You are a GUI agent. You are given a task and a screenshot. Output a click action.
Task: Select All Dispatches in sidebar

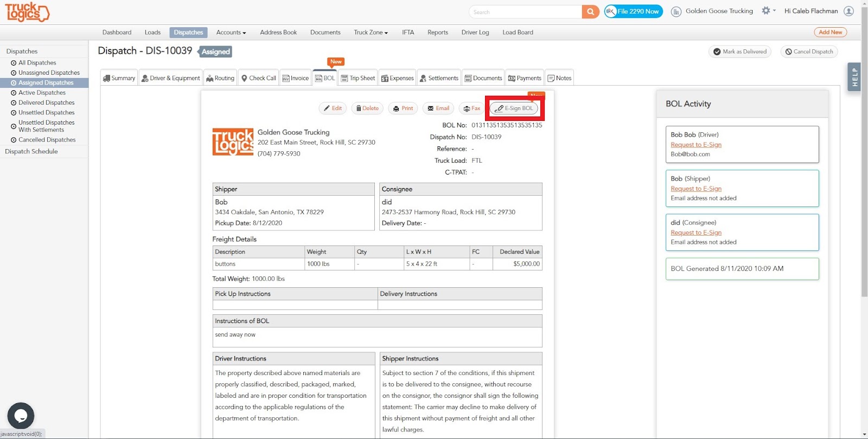pos(37,63)
